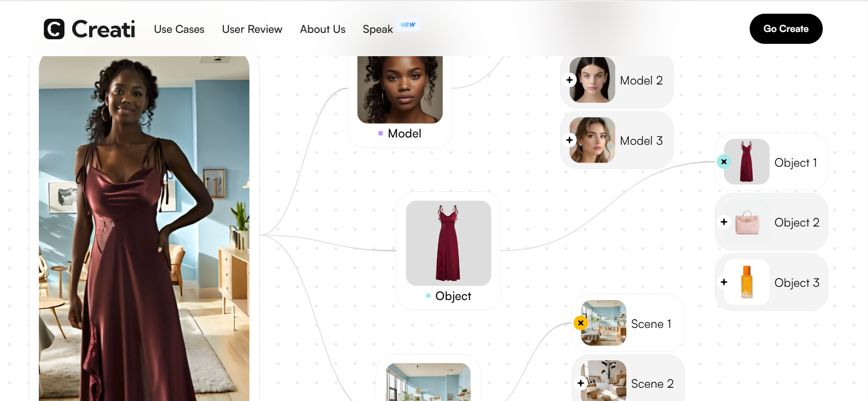Click the Creati logo icon
Image resolution: width=868 pixels, height=401 pixels.
(x=54, y=29)
